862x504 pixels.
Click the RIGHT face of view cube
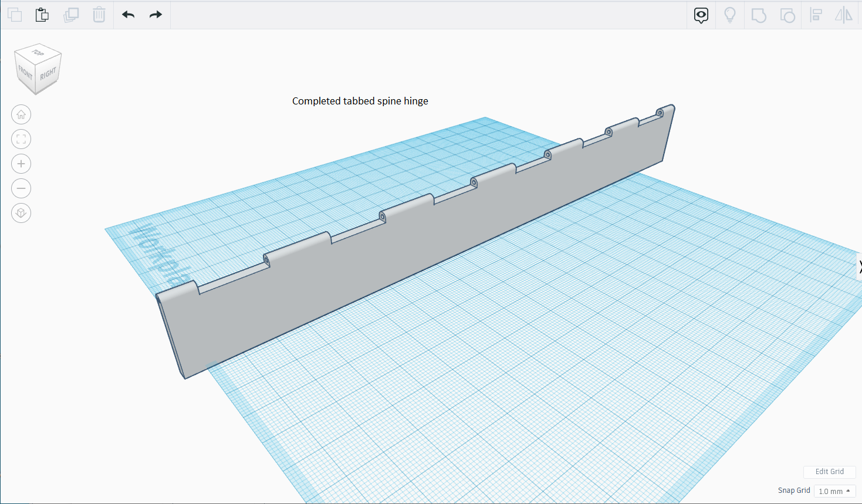(x=48, y=74)
